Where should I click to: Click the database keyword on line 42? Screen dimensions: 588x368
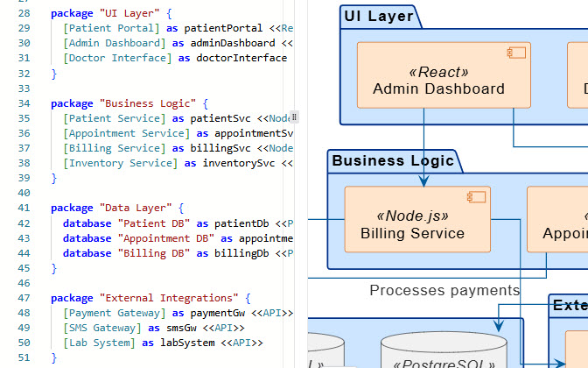[87, 223]
